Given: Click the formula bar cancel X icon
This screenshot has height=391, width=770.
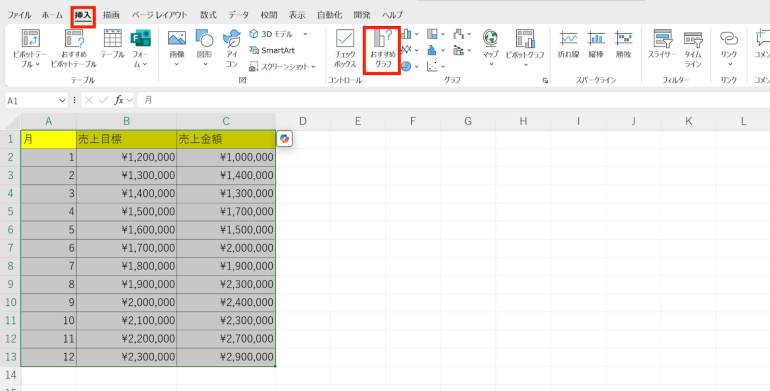Looking at the screenshot, I should coord(88,100).
